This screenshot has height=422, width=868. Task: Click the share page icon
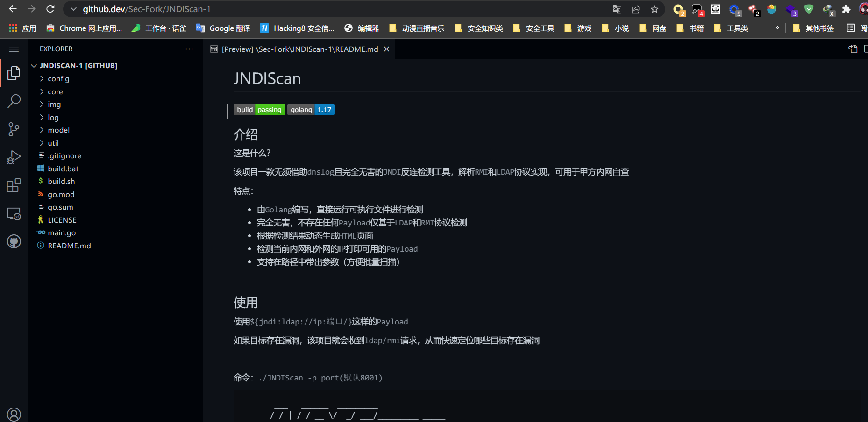coord(636,9)
